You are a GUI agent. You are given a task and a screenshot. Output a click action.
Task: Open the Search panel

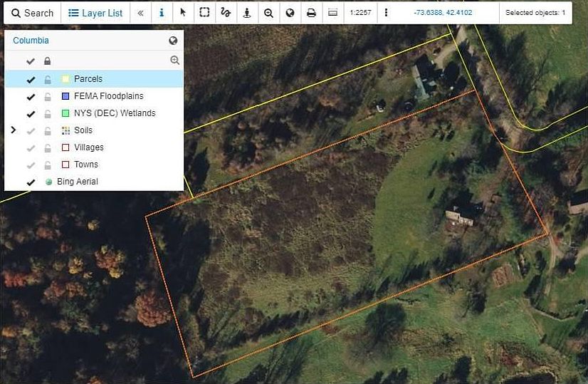pyautogui.click(x=32, y=13)
